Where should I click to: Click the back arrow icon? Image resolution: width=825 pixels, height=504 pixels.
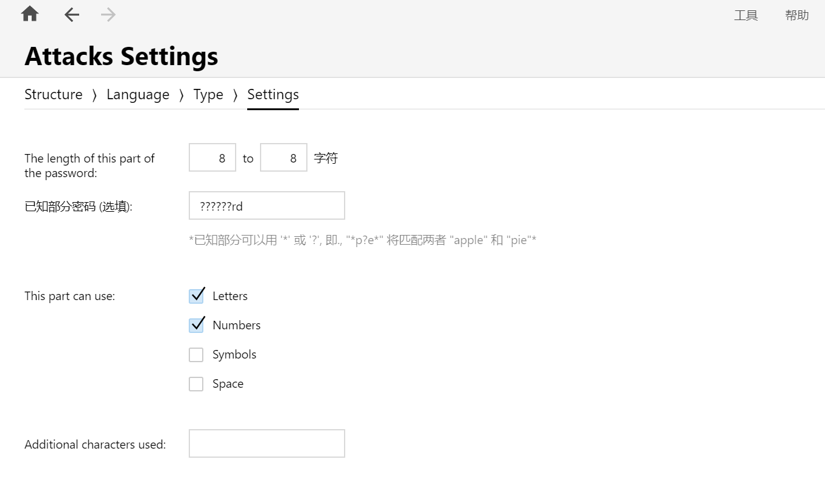pos(72,15)
